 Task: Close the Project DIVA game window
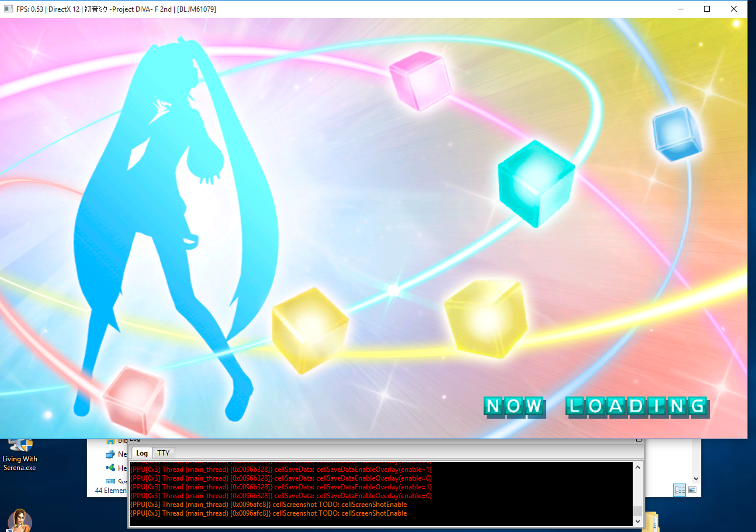point(734,9)
